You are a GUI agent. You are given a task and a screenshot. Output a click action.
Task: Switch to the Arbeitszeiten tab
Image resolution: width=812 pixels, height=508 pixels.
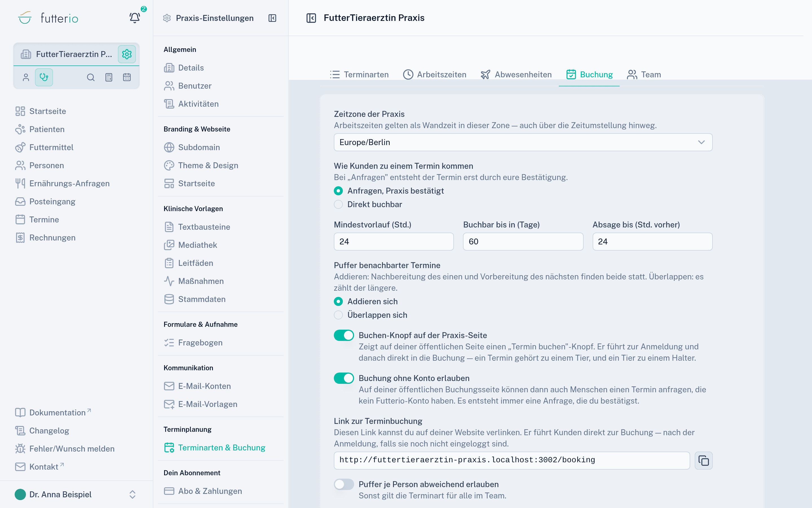coord(435,75)
